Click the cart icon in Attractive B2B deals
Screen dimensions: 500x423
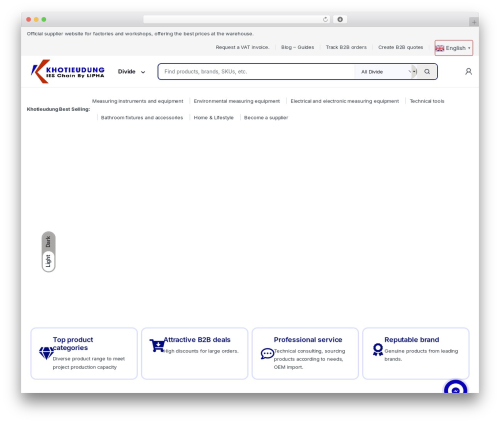click(x=157, y=345)
